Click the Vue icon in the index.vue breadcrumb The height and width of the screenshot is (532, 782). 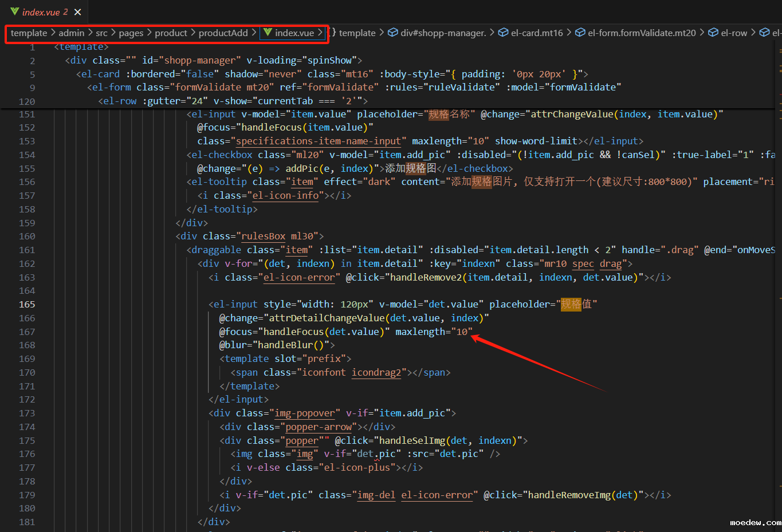tap(268, 33)
